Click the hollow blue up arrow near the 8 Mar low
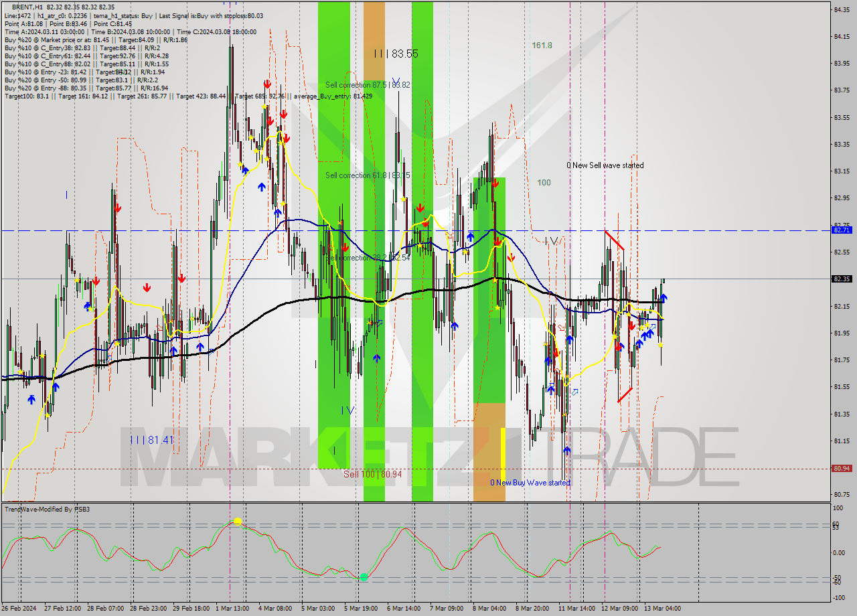This screenshot has height=616, width=857. click(574, 392)
